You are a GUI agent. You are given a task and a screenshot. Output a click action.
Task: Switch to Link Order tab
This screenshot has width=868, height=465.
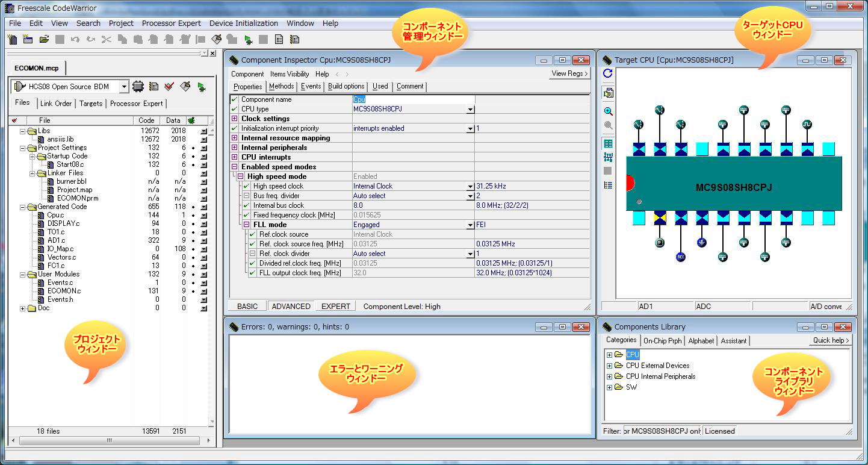pyautogui.click(x=56, y=104)
